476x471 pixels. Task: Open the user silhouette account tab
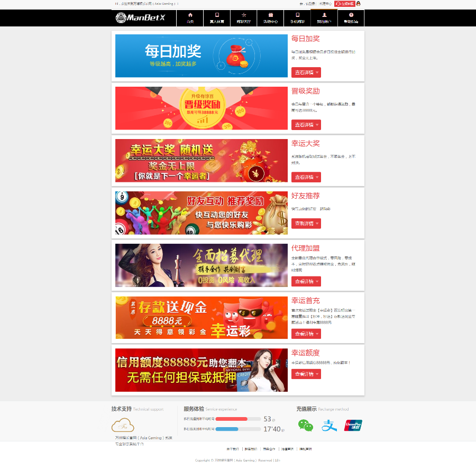[x=324, y=18]
